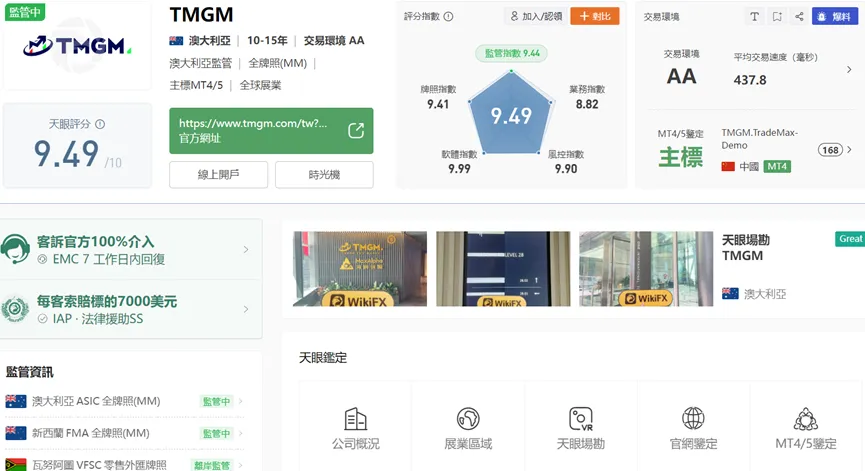Click the 監管中 tag on ASIC row
This screenshot has height=471, width=865.
click(216, 402)
